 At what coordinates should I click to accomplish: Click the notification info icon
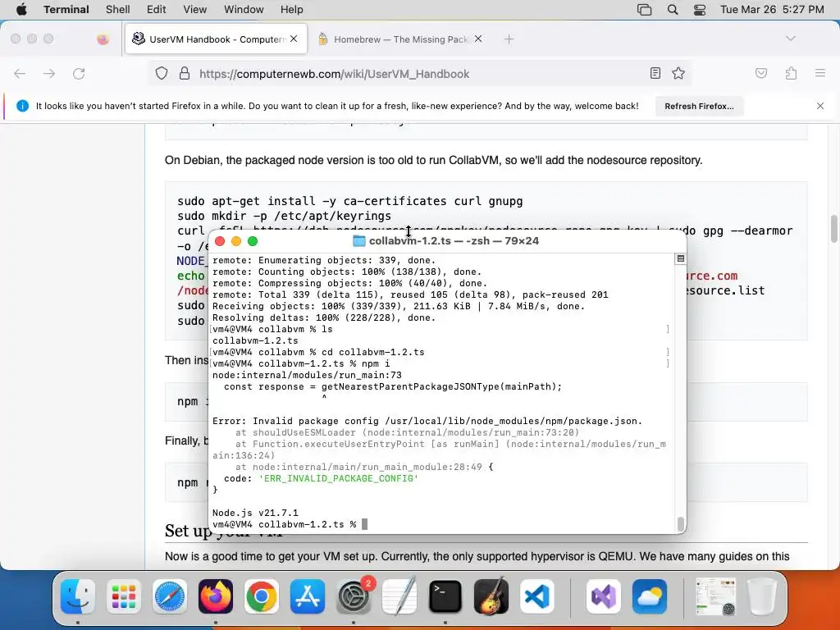[x=22, y=106]
